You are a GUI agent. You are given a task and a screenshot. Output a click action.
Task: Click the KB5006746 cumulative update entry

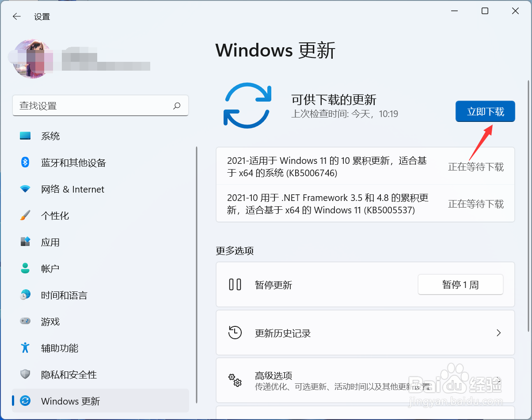[365, 166]
